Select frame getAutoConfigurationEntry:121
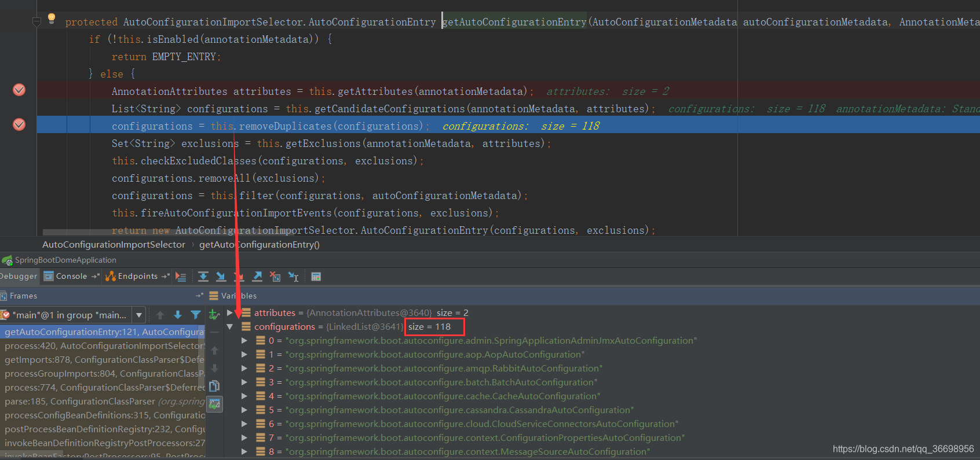980x460 pixels. [x=103, y=332]
